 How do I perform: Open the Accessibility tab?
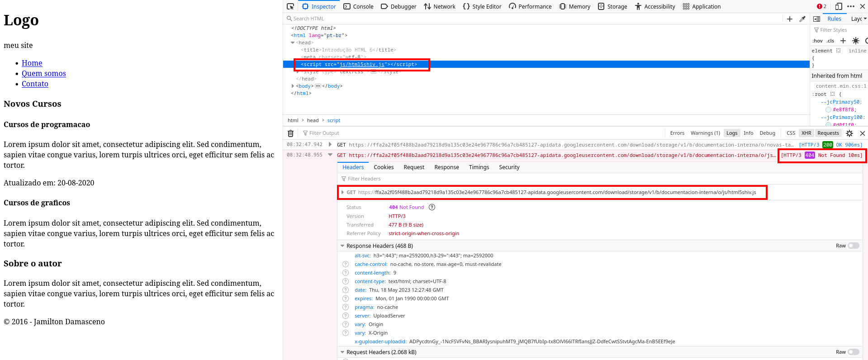tap(655, 6)
